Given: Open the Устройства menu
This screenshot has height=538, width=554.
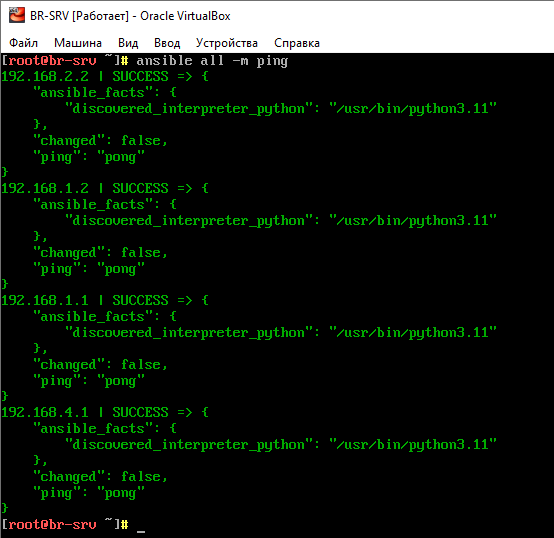Looking at the screenshot, I should point(227,43).
